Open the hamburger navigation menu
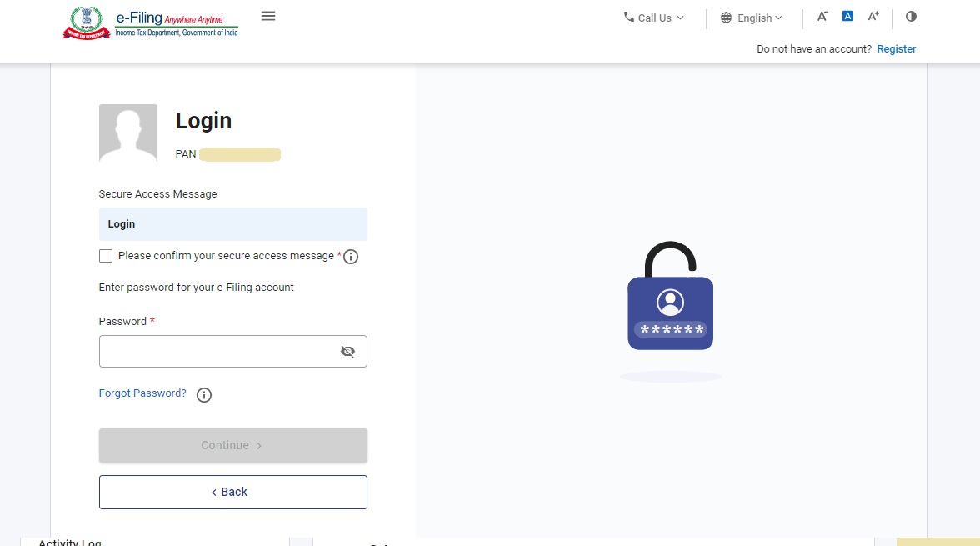The height and width of the screenshot is (546, 980). pos(268,15)
